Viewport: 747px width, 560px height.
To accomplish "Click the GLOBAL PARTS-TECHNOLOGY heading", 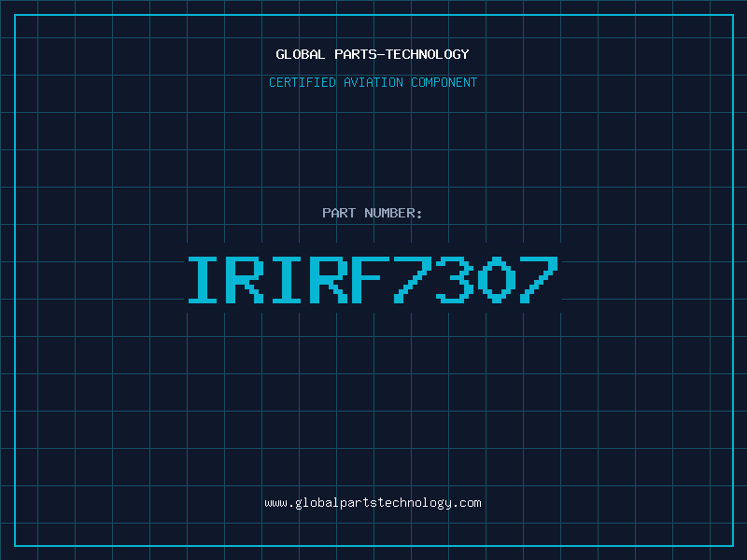I will point(373,54).
